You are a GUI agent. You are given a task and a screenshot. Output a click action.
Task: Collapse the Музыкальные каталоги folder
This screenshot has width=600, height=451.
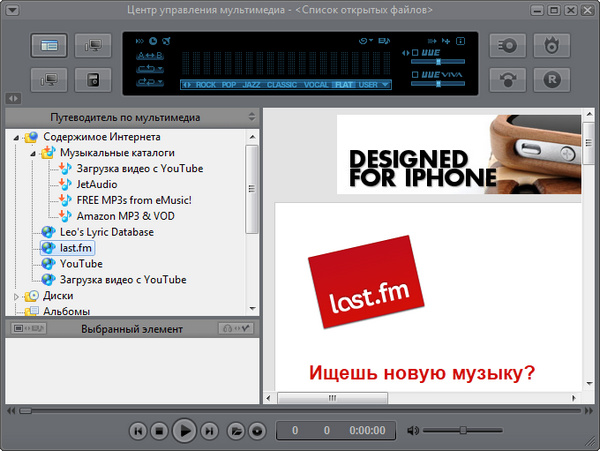(x=34, y=153)
